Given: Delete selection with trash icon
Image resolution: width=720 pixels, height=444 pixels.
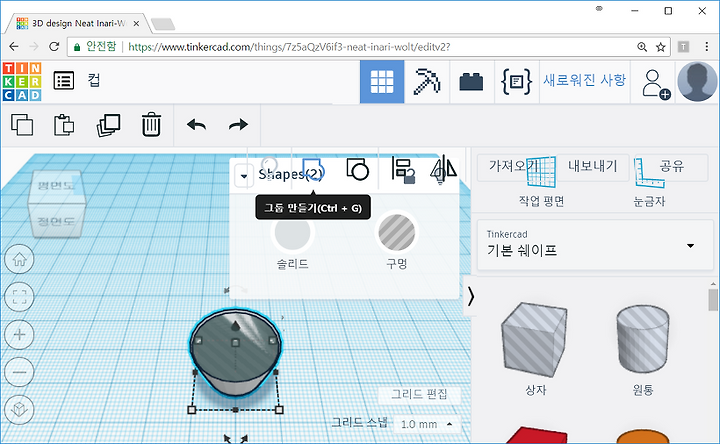Looking at the screenshot, I should pos(151,124).
